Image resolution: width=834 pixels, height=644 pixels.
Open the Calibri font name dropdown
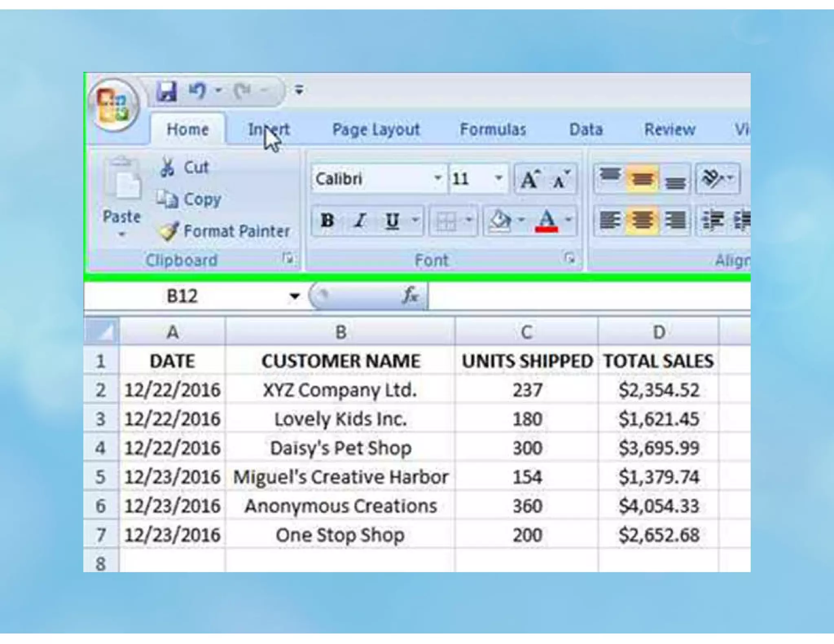(438, 178)
